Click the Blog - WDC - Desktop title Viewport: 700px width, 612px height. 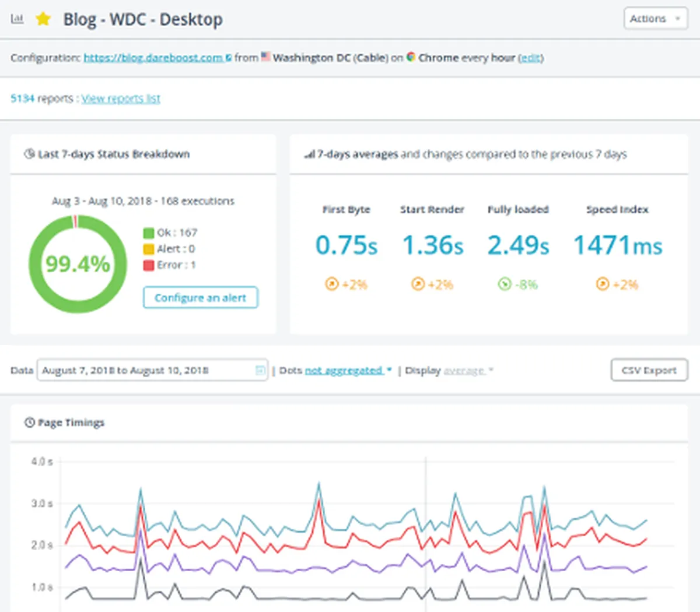point(143,19)
